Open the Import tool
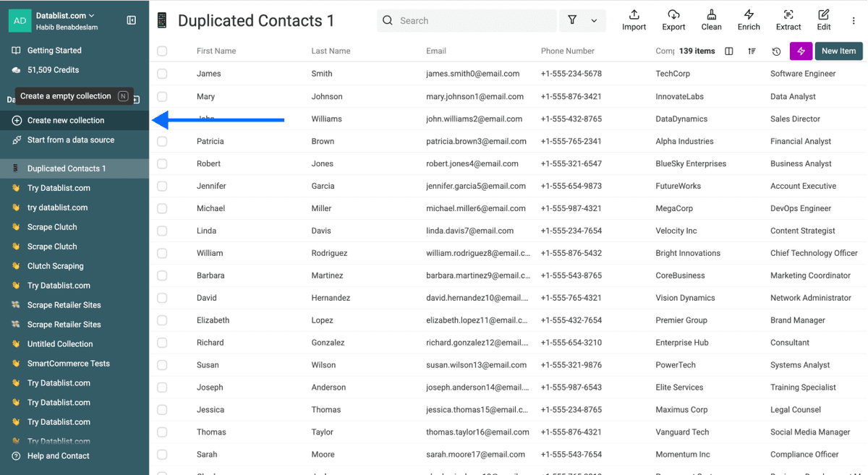868x475 pixels. coord(634,20)
